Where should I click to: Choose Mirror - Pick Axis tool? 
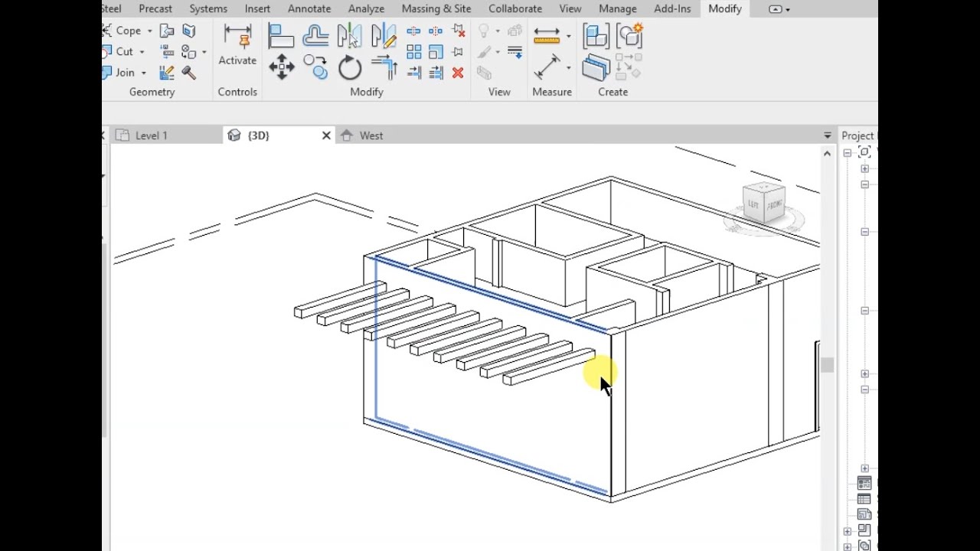click(x=349, y=36)
